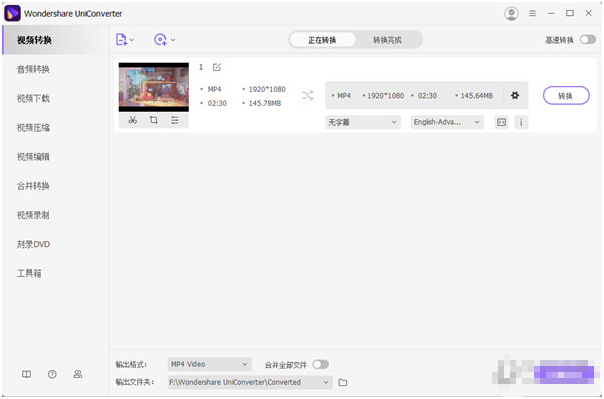Screen dimensions: 604x399
Task: Toggle the 合并全部文件 switch
Action: coord(320,364)
